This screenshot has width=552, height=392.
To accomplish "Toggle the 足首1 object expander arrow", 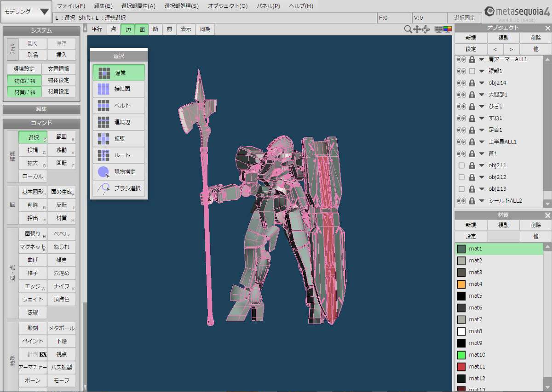I will pyautogui.click(x=482, y=130).
